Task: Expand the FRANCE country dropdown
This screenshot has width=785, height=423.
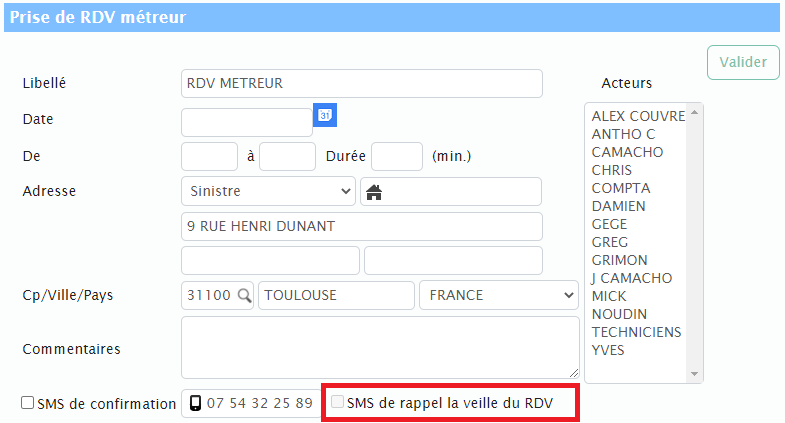Action: click(499, 296)
